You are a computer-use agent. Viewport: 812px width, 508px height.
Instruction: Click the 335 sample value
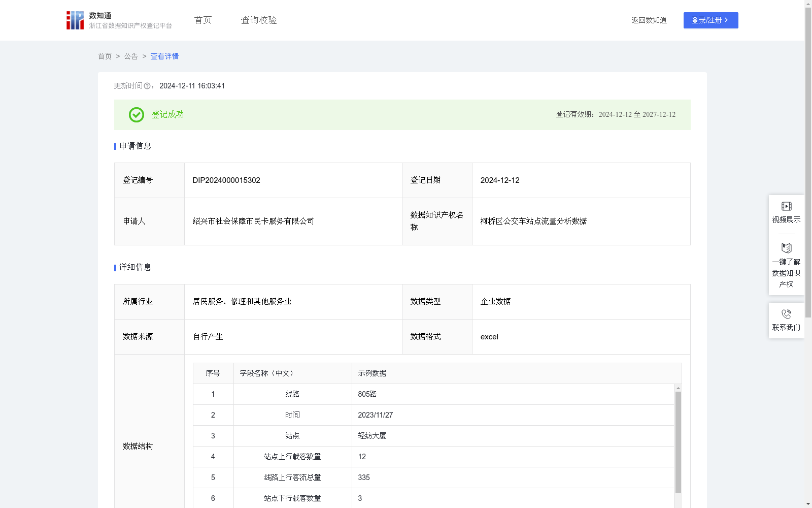364,478
